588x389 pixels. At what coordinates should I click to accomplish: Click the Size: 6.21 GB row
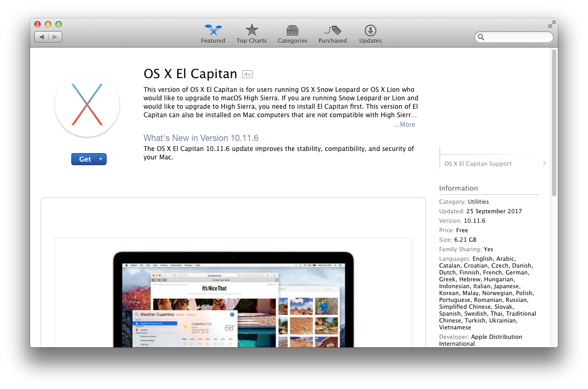click(458, 240)
